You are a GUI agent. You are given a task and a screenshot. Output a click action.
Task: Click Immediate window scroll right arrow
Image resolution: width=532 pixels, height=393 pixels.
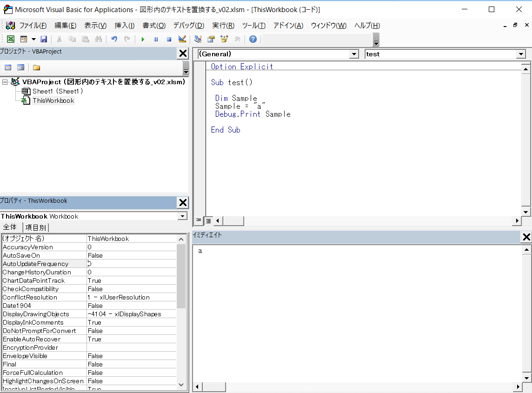point(518,386)
